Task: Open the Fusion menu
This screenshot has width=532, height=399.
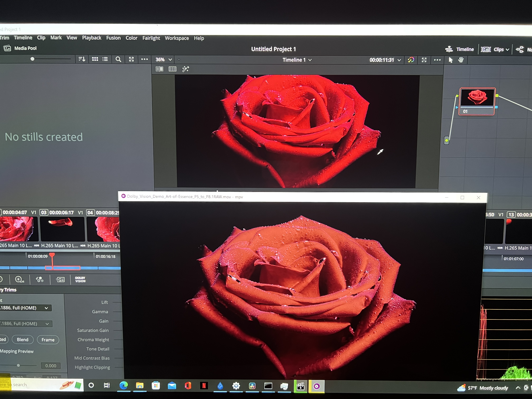Action: point(113,38)
